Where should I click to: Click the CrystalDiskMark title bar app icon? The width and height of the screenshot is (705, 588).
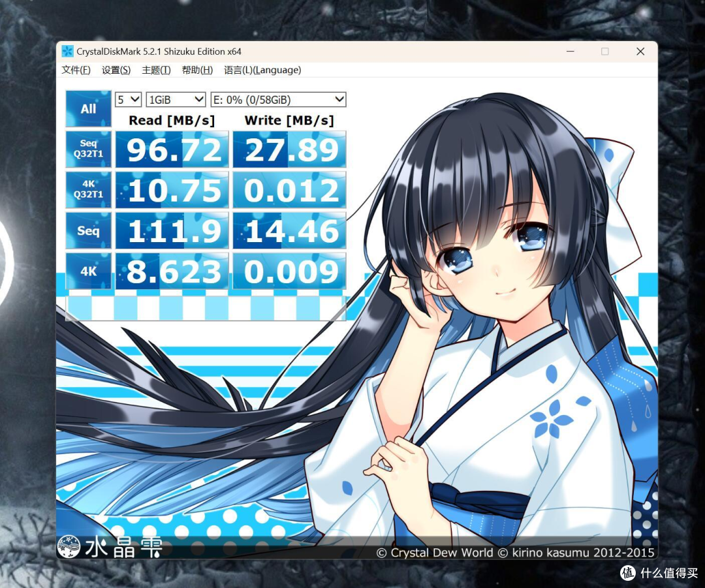coord(67,52)
